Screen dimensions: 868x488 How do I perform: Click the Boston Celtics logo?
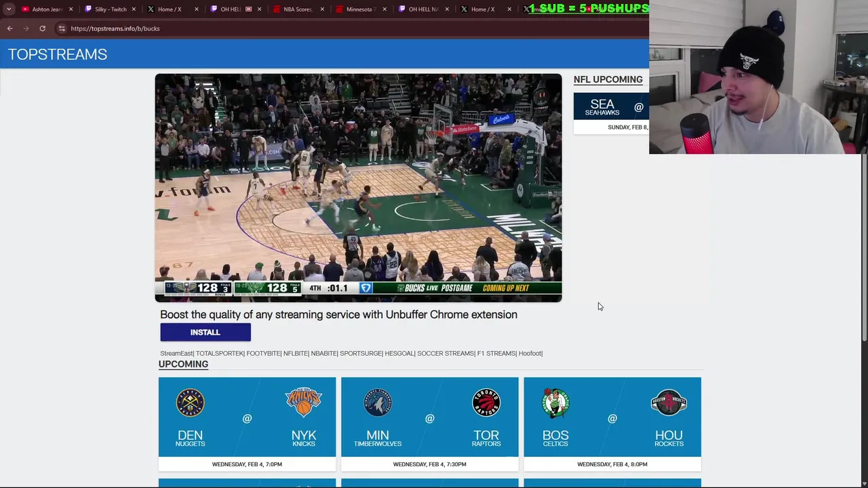[555, 403]
